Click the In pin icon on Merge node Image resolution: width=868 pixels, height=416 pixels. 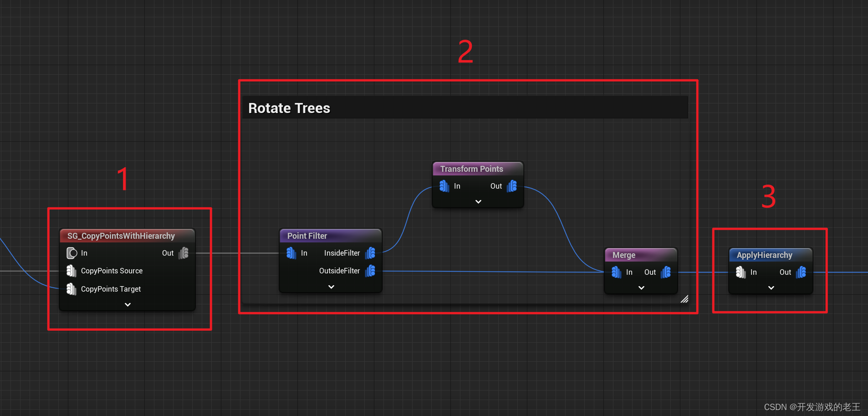(x=616, y=272)
